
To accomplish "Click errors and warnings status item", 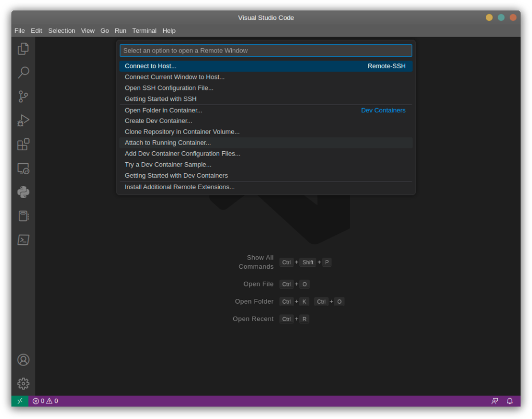I will click(45, 401).
